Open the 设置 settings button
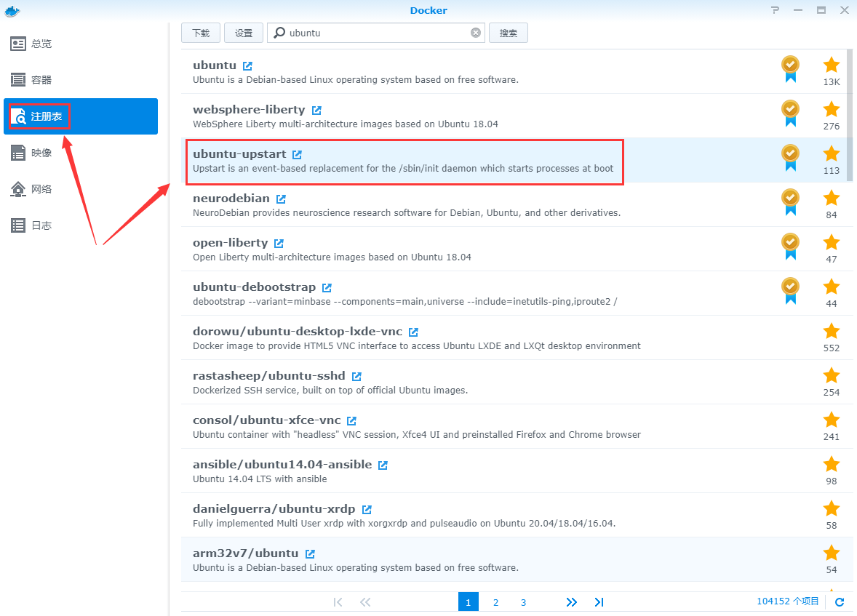 point(244,33)
